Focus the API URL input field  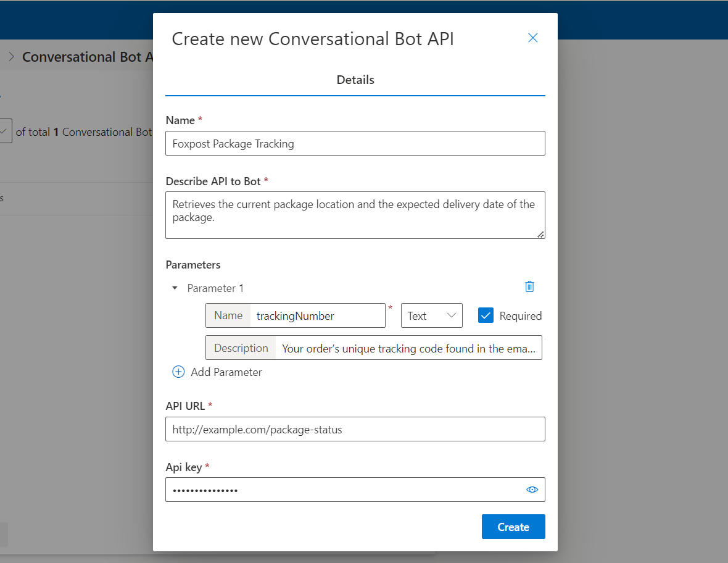tap(355, 429)
